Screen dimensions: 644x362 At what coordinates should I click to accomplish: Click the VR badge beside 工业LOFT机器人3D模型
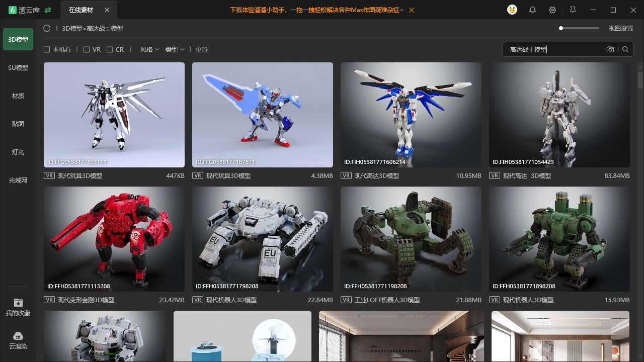click(x=346, y=300)
